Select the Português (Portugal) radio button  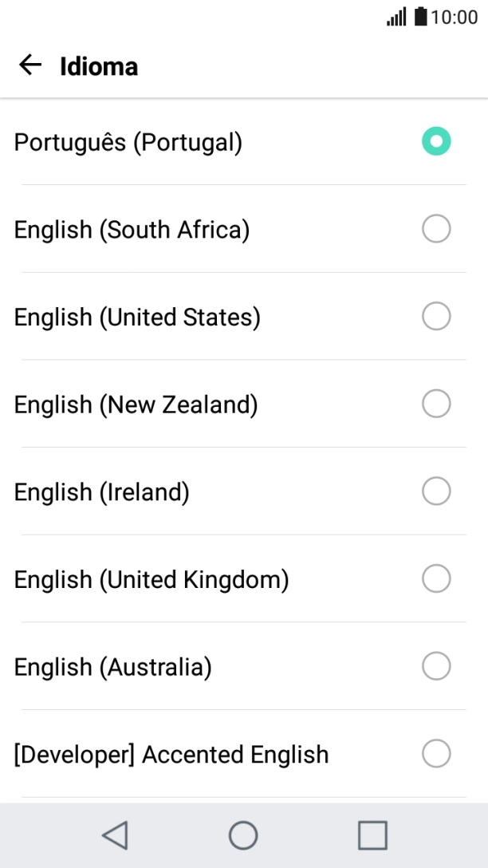pos(436,142)
